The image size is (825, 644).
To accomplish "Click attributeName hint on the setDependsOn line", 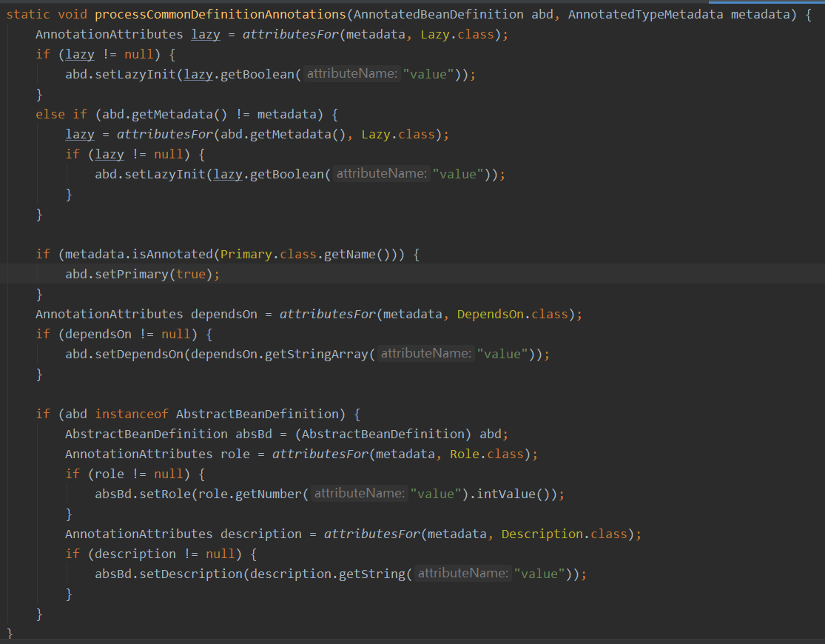I will coord(426,353).
